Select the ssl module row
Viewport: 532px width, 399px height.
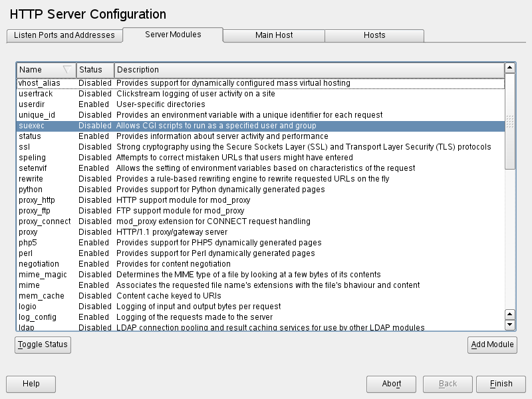click(x=259, y=147)
